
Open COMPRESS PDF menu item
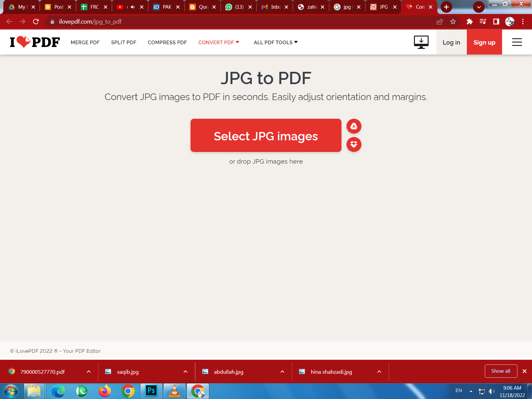click(x=167, y=42)
